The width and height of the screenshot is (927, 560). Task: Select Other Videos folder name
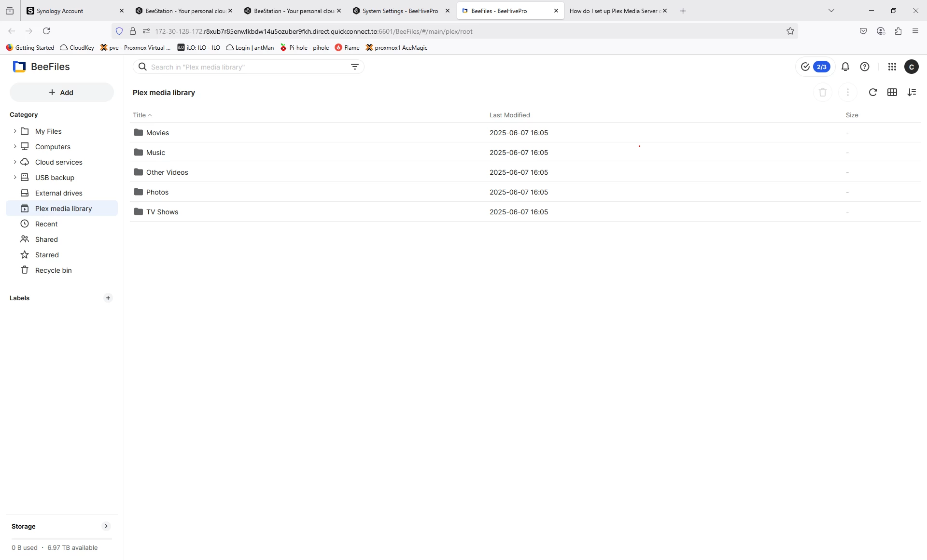167,172
